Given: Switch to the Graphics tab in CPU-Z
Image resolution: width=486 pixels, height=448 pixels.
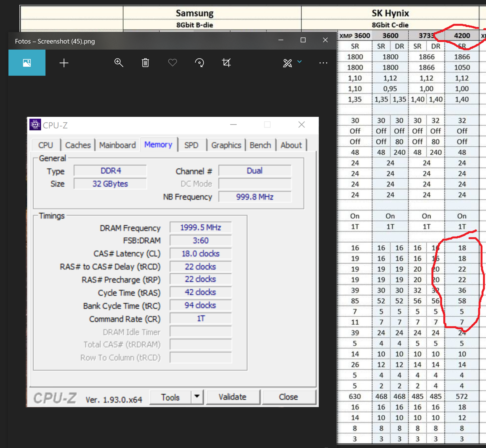Looking at the screenshot, I should tap(226, 145).
